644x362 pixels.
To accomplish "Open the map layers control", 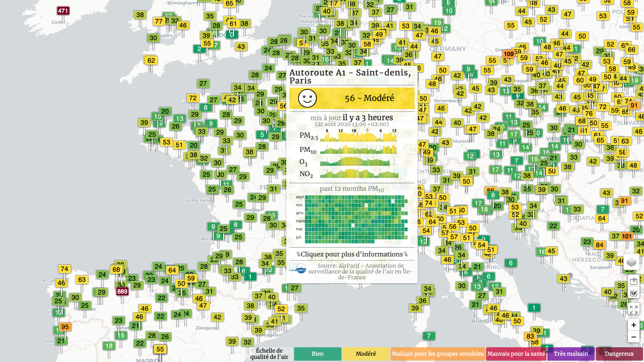I will pos(631,262).
